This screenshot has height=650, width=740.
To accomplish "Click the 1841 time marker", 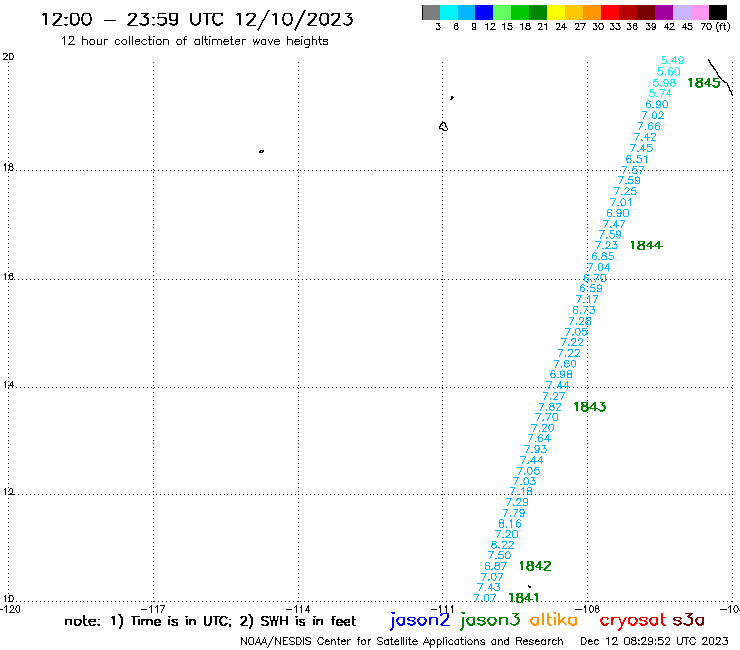I will tap(523, 598).
